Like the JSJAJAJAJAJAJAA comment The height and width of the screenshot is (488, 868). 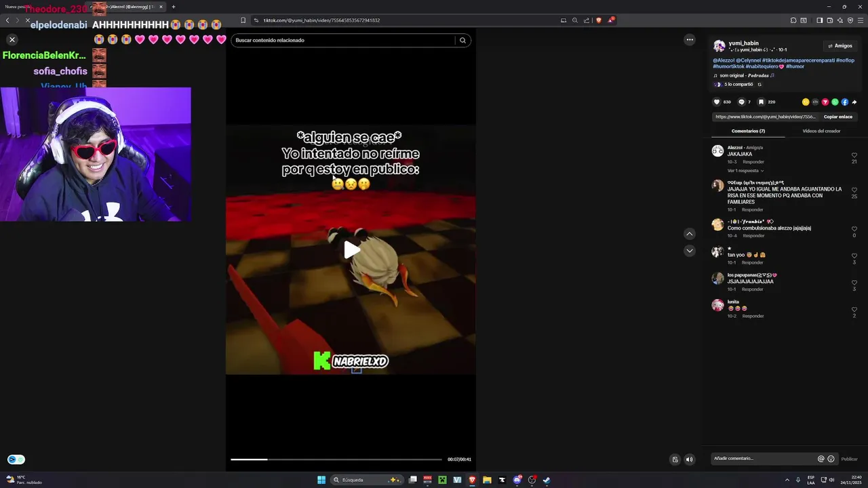854,283
